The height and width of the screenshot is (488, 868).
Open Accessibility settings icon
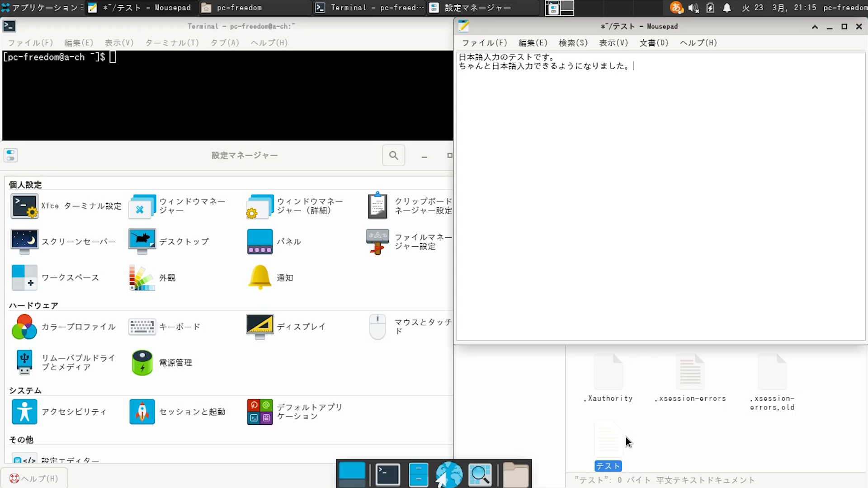[x=24, y=412]
